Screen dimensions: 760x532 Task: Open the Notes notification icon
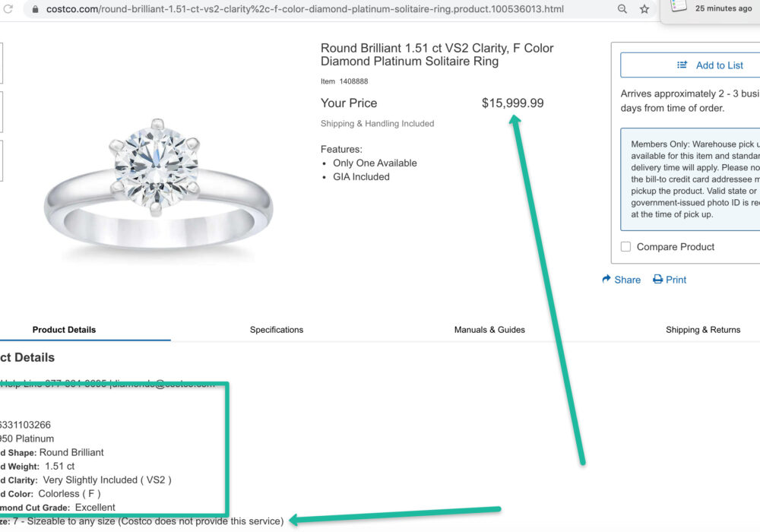pos(679,6)
